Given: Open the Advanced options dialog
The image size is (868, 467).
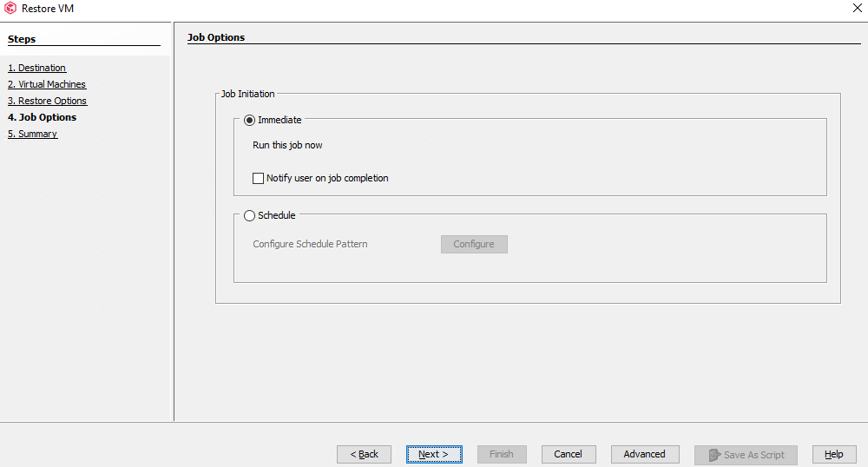Looking at the screenshot, I should coord(644,454).
